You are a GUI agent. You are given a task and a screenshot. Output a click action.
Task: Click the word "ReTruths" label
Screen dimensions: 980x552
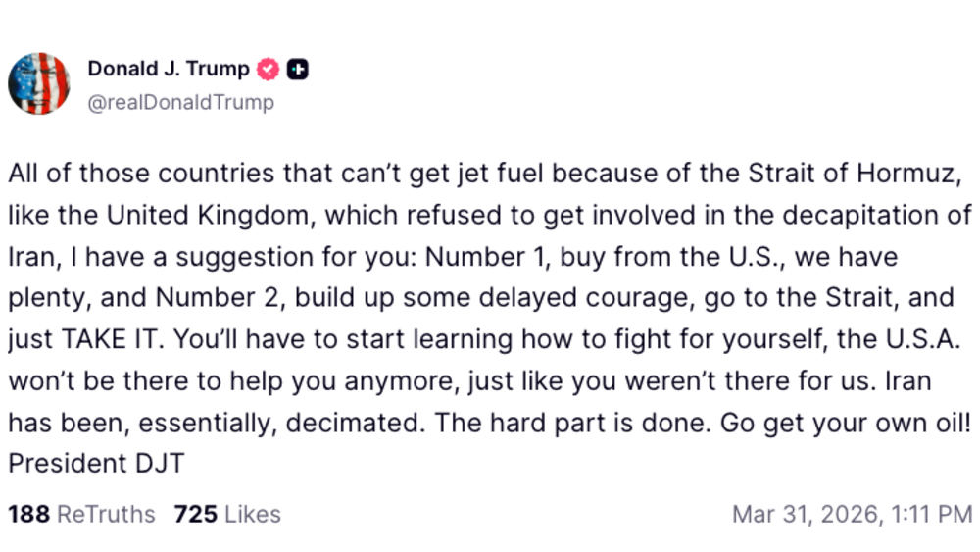pyautogui.click(x=106, y=514)
